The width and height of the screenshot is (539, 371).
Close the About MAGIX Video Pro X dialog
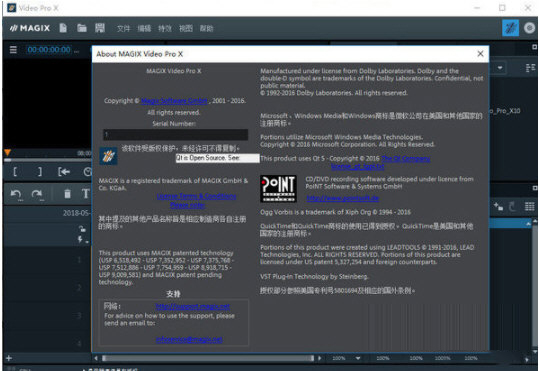coord(480,54)
